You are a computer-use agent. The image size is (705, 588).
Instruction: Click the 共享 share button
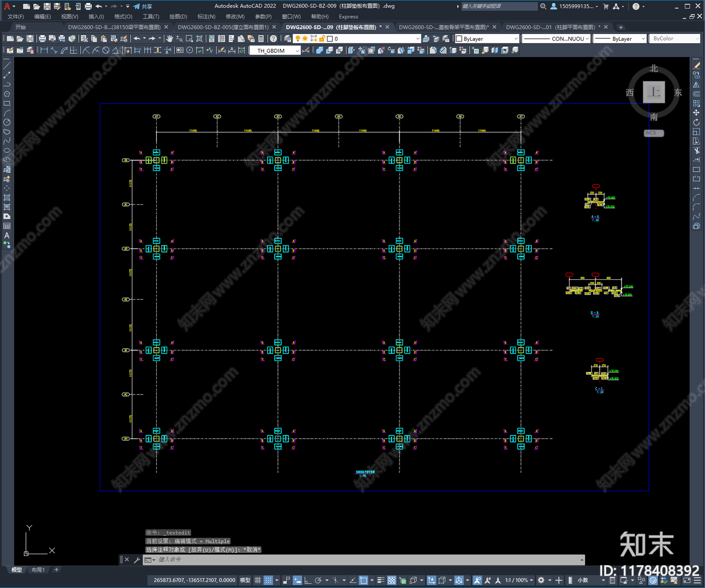pyautogui.click(x=143, y=6)
